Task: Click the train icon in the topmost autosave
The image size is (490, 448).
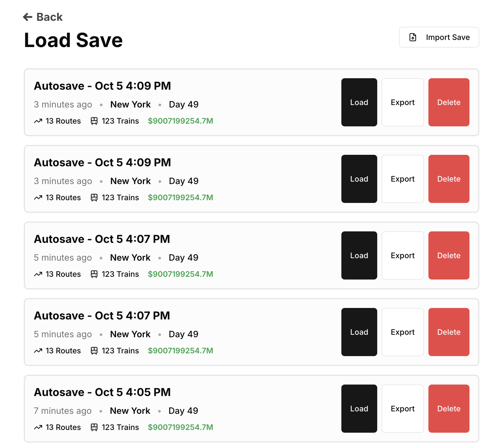Action: pos(94,121)
